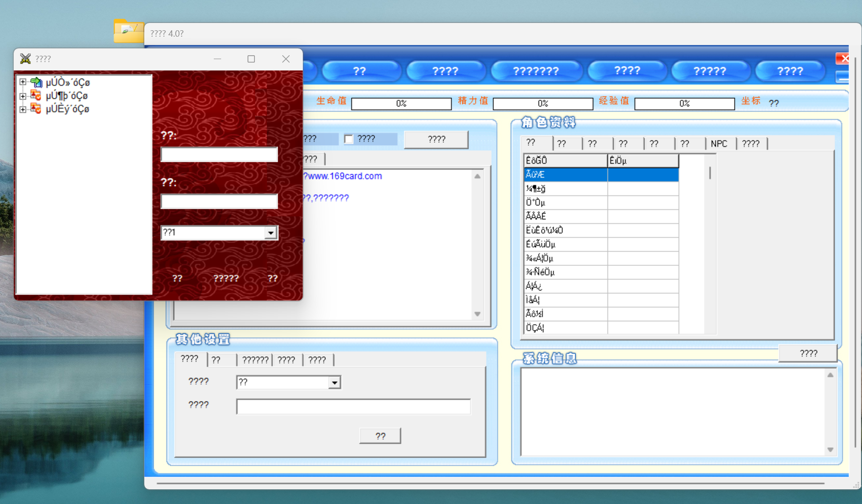
Task: Select the ÖÇÁ¦ row in the table
Action: [x=601, y=328]
